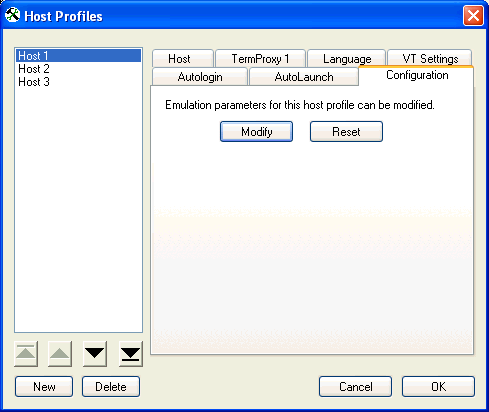Click Modify to edit emulation parameters
Image resolution: width=489 pixels, height=412 pixels.
coord(256,132)
